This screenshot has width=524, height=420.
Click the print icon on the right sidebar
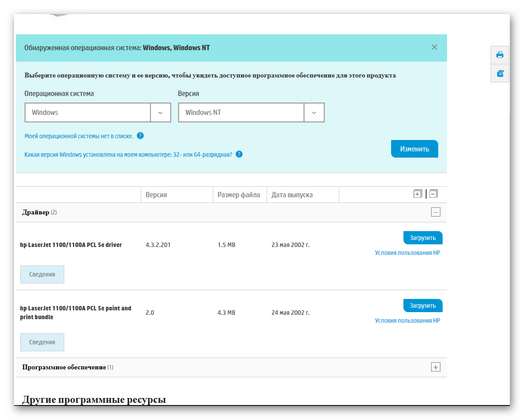click(x=500, y=55)
